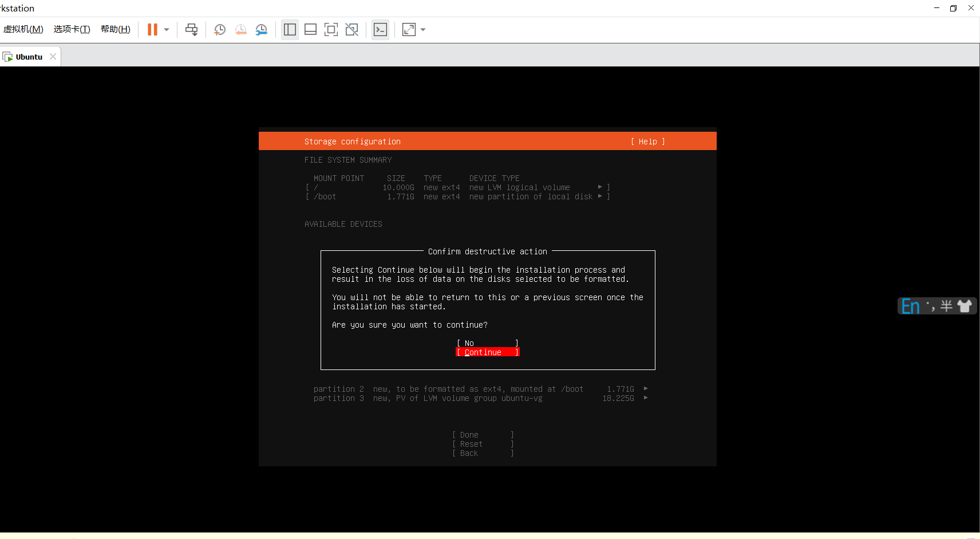Screen dimensions: 980x539
Task: Click the Reset button
Action: click(483, 444)
